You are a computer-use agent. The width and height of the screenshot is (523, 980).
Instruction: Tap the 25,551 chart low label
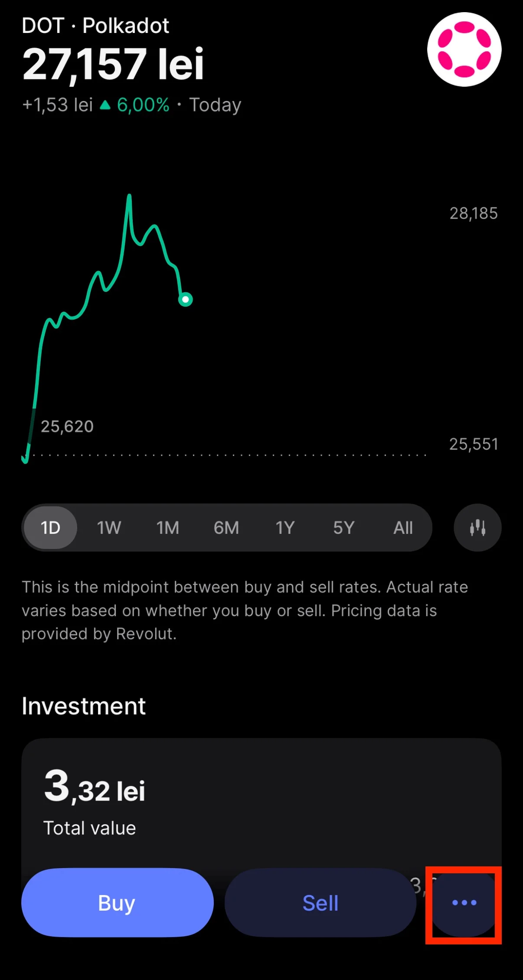[473, 444]
